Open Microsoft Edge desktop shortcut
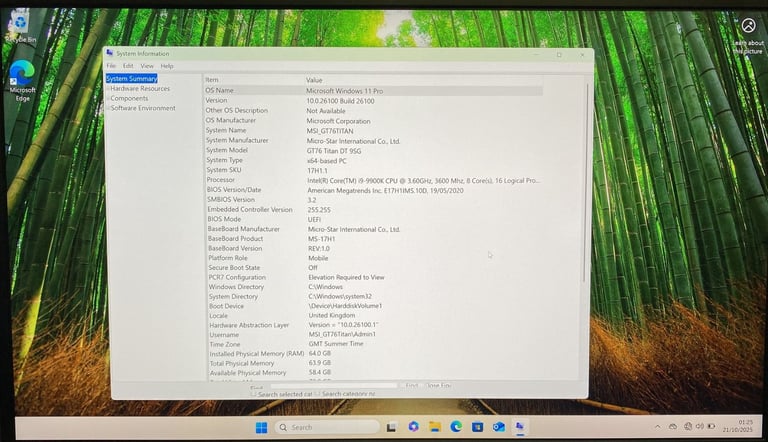 (x=22, y=81)
